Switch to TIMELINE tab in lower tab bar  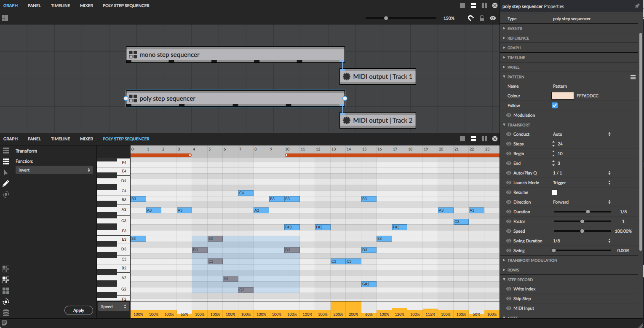tap(60, 139)
